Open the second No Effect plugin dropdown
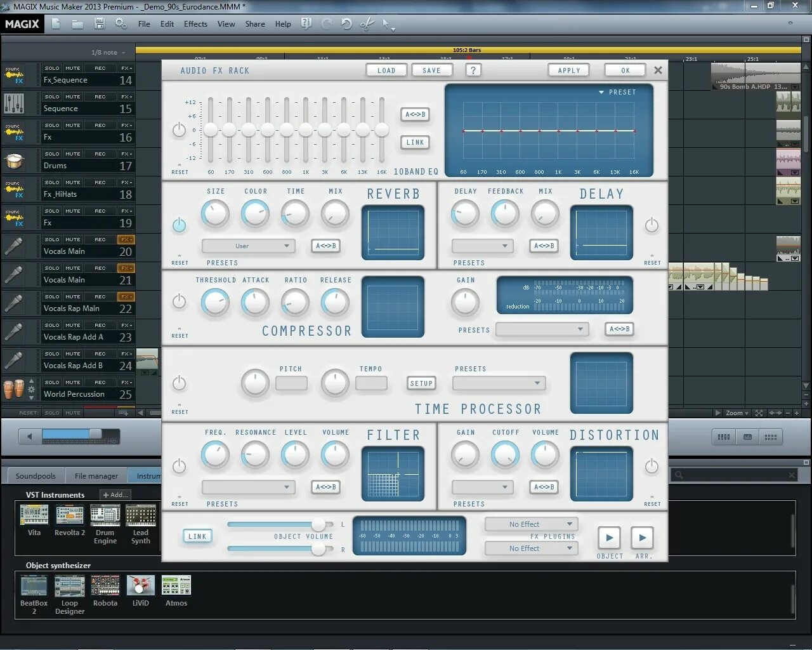 click(531, 548)
